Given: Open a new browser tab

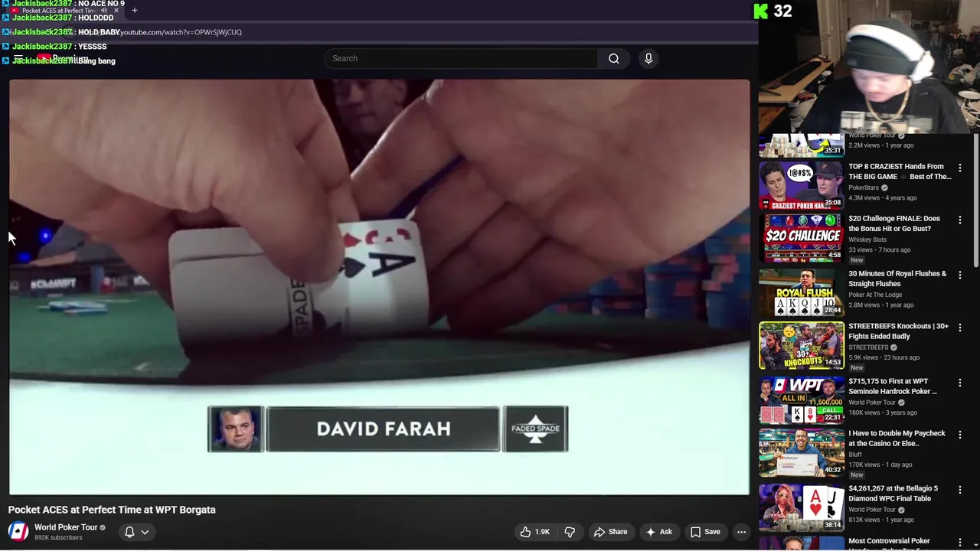Looking at the screenshot, I should coord(134,11).
